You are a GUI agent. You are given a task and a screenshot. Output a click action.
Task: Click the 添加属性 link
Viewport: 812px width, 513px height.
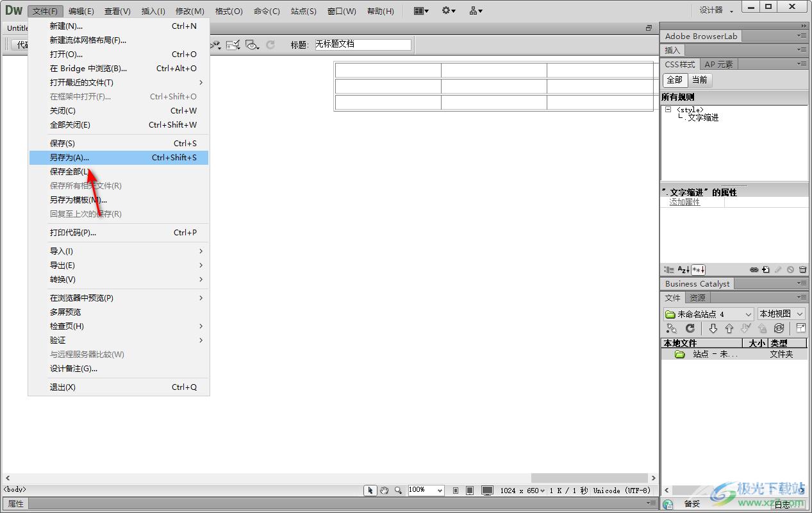click(x=684, y=202)
